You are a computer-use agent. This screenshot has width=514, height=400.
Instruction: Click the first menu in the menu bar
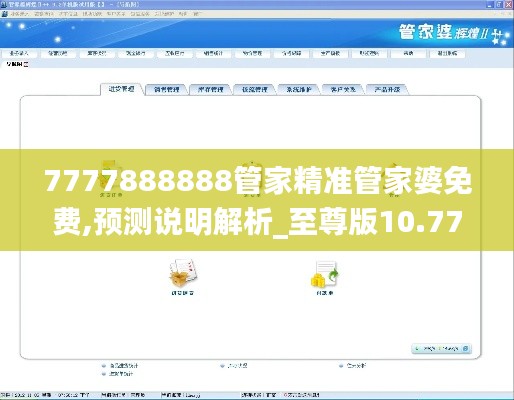point(20,14)
